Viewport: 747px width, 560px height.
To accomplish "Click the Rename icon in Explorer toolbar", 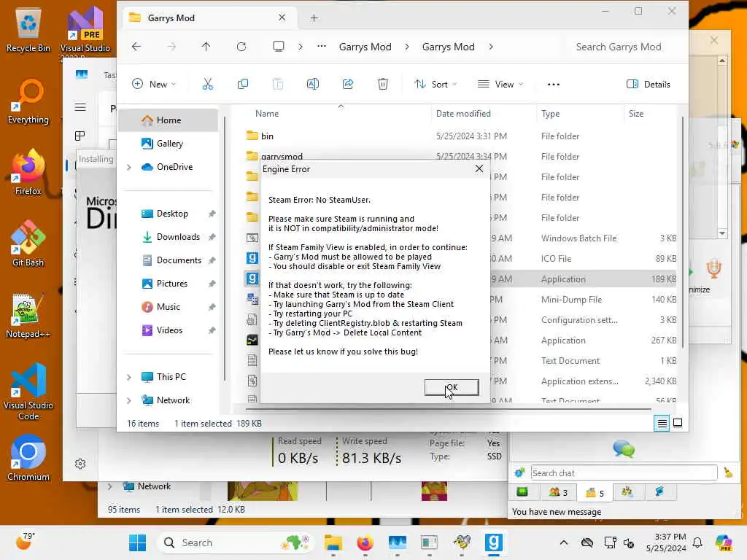I will (313, 85).
